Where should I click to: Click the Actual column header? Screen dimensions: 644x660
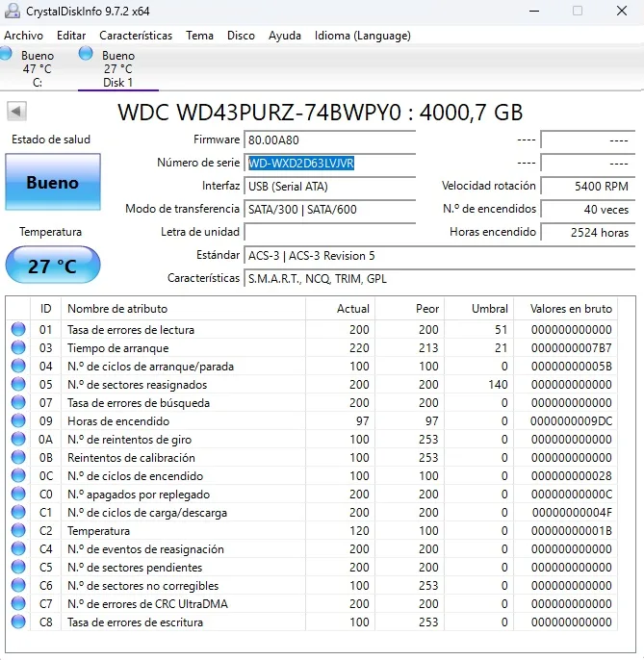click(341, 309)
